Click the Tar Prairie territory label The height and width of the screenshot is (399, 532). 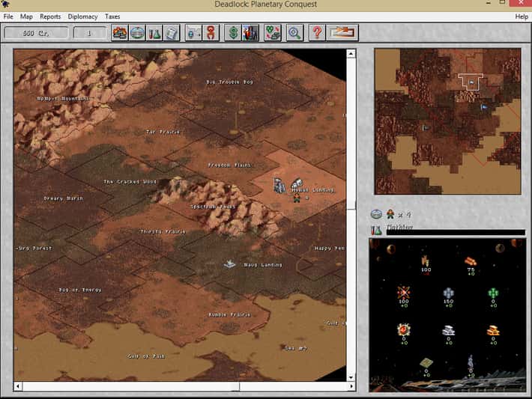pos(163,132)
